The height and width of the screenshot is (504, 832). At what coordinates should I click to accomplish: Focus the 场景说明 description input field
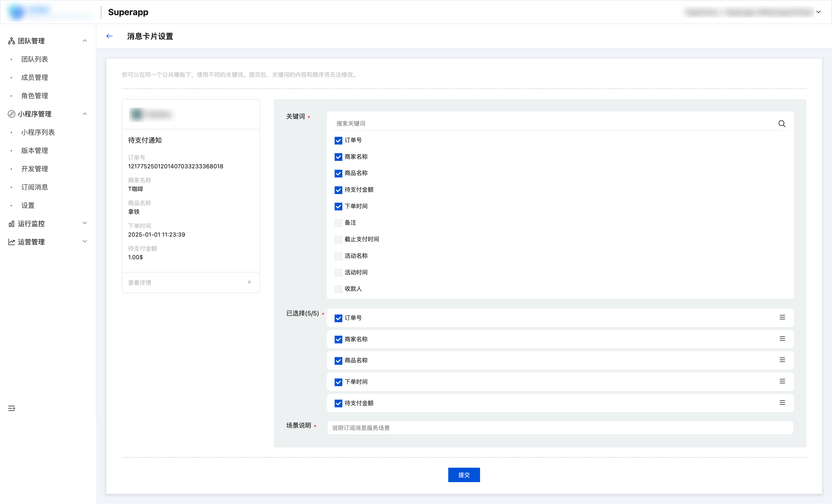560,428
